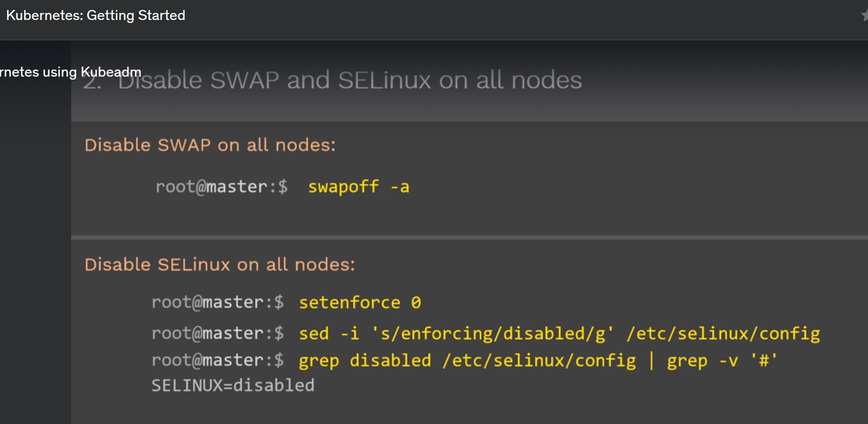Click the 'swapoff -a' command text

pos(359,187)
